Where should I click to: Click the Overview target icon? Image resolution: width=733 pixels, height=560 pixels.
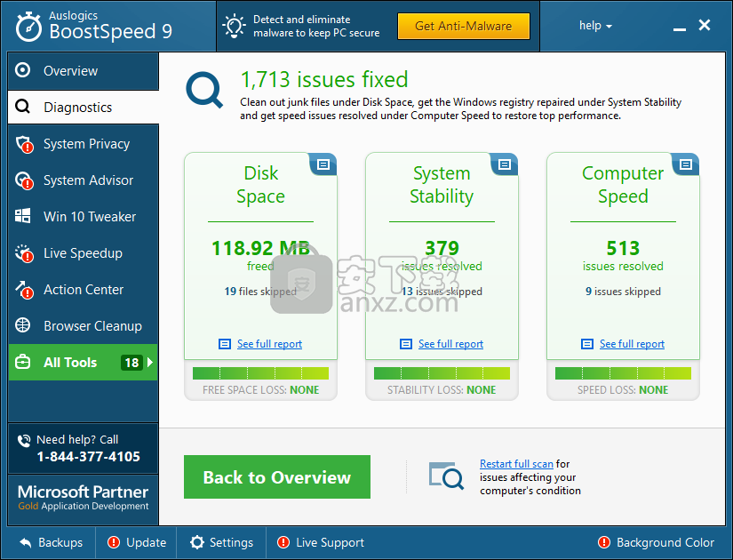22,70
